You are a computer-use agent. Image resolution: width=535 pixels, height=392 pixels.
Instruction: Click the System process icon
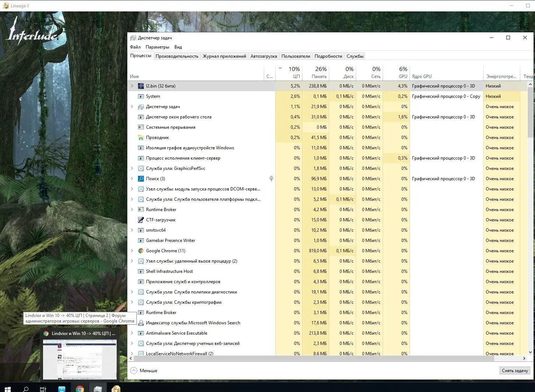pos(141,96)
